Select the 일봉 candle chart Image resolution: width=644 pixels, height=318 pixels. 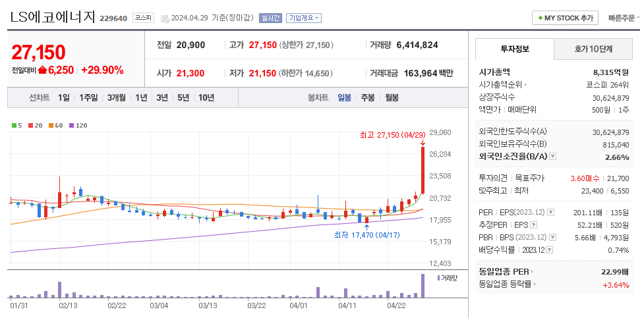click(344, 97)
